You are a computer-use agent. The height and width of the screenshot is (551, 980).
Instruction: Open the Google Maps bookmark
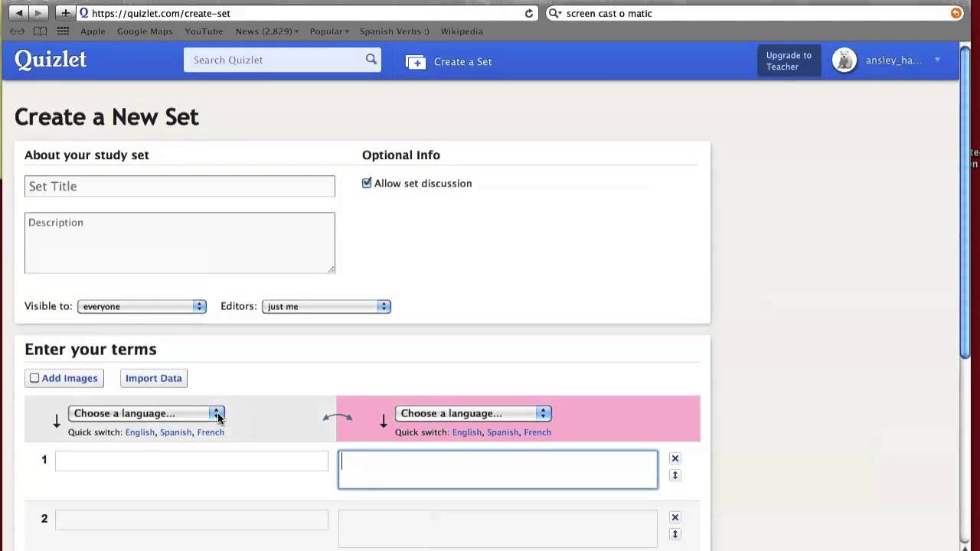click(x=145, y=31)
